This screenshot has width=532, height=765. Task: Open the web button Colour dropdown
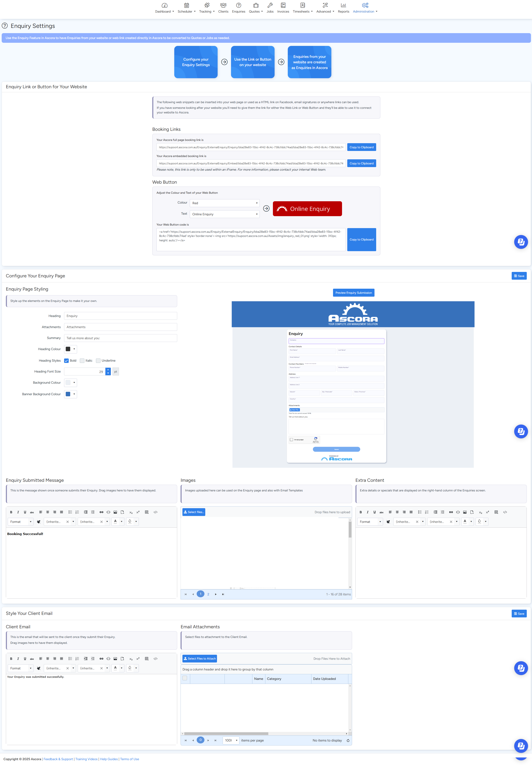[225, 203]
